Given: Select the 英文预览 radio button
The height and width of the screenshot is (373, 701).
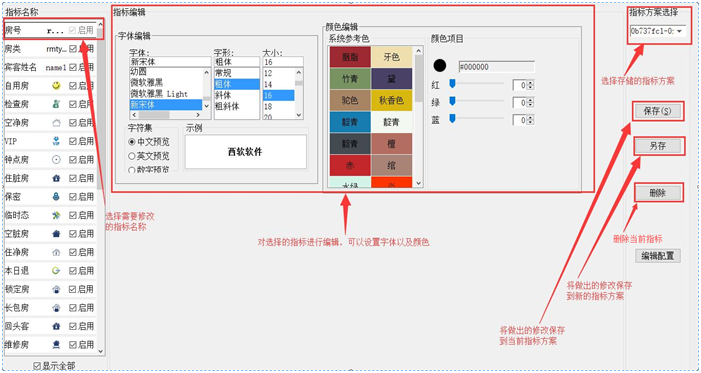Looking at the screenshot, I should pyautogui.click(x=131, y=156).
